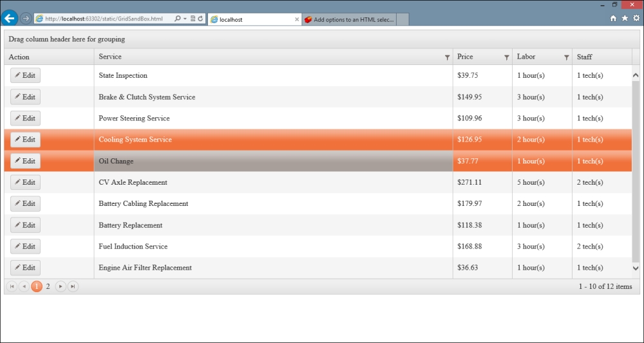The width and height of the screenshot is (644, 343).
Task: Click the search magnifier in address bar
Action: coord(178,19)
